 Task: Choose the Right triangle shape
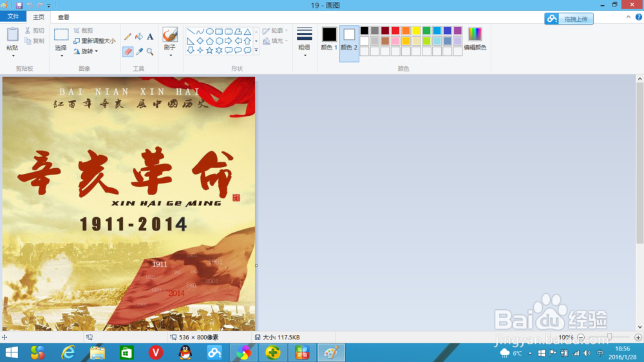click(191, 41)
